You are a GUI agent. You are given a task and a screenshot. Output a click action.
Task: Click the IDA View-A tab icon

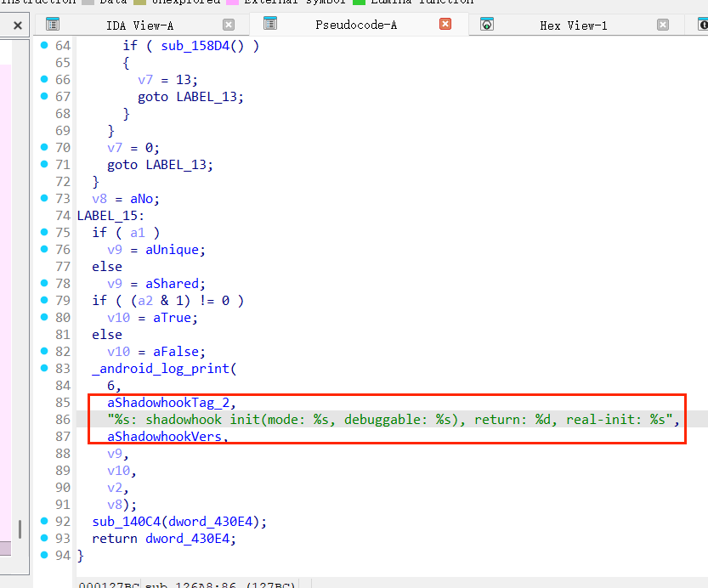point(53,25)
